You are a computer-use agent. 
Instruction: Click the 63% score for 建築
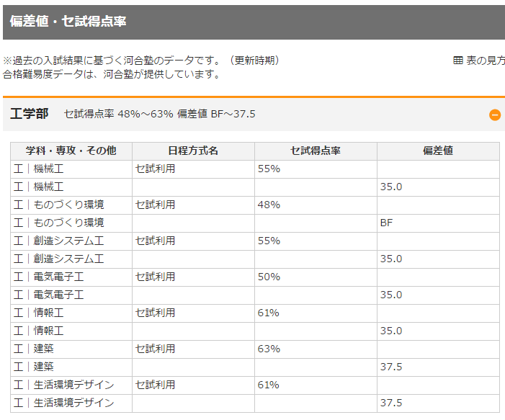pyautogui.click(x=269, y=349)
